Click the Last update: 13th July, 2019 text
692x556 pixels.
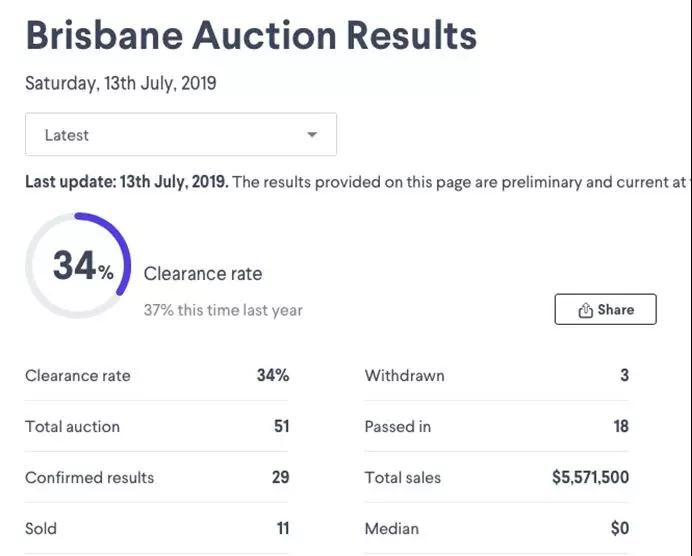(126, 182)
